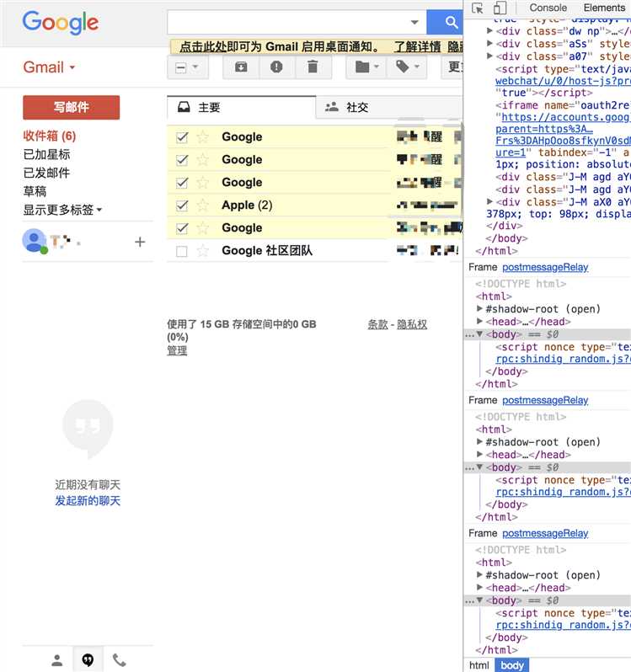Click 发起新的聊天 start new chat link
Viewport: 631px width, 672px height.
[88, 500]
